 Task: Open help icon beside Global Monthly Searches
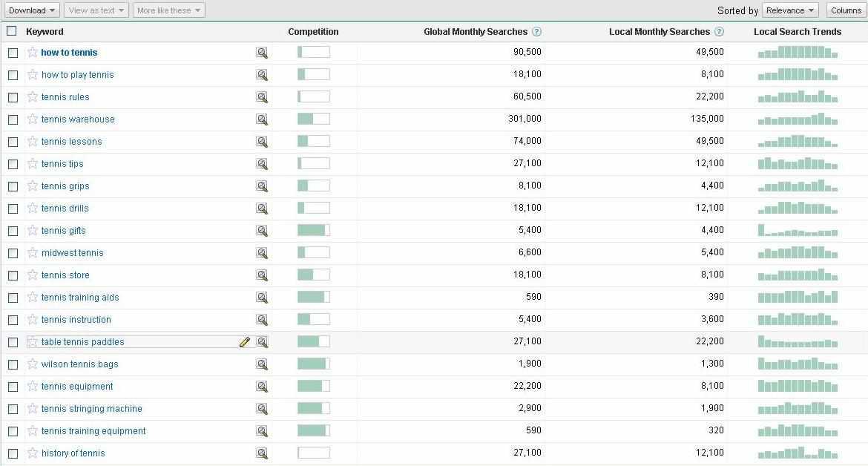tap(536, 32)
